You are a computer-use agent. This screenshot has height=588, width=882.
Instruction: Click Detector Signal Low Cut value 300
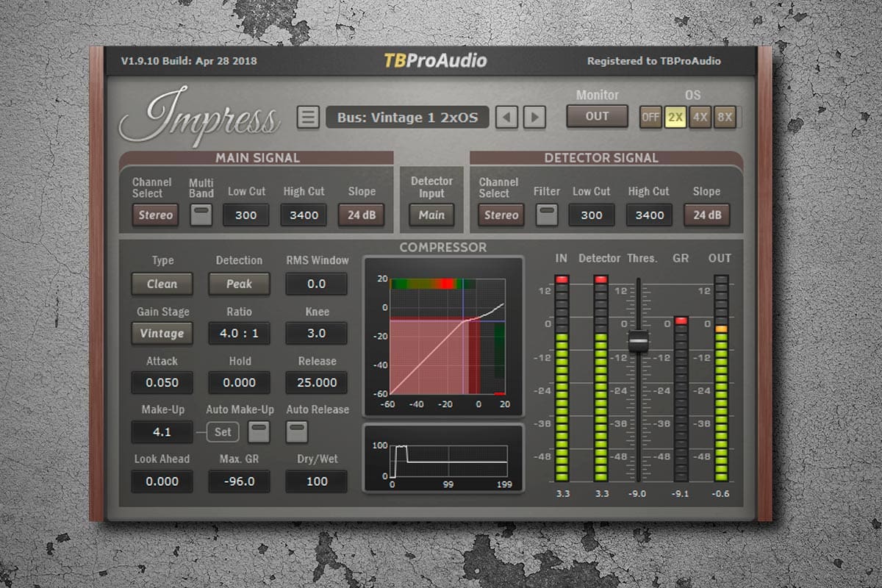pos(592,215)
